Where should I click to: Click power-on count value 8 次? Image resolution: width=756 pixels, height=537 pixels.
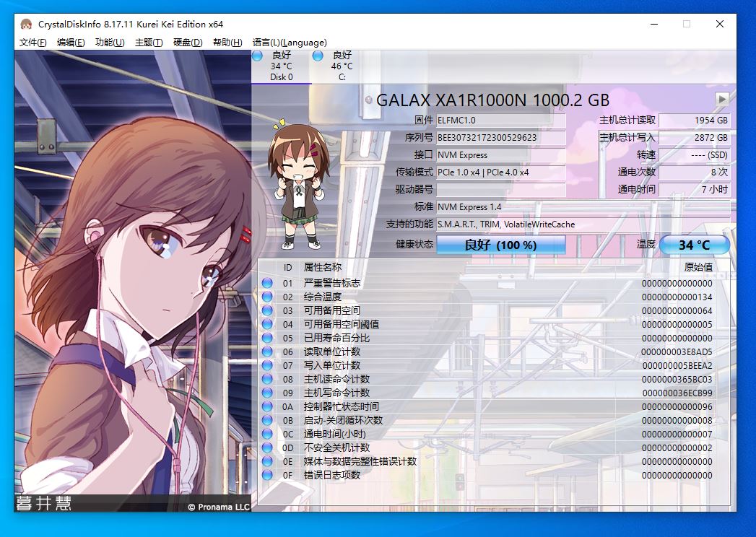[695, 173]
